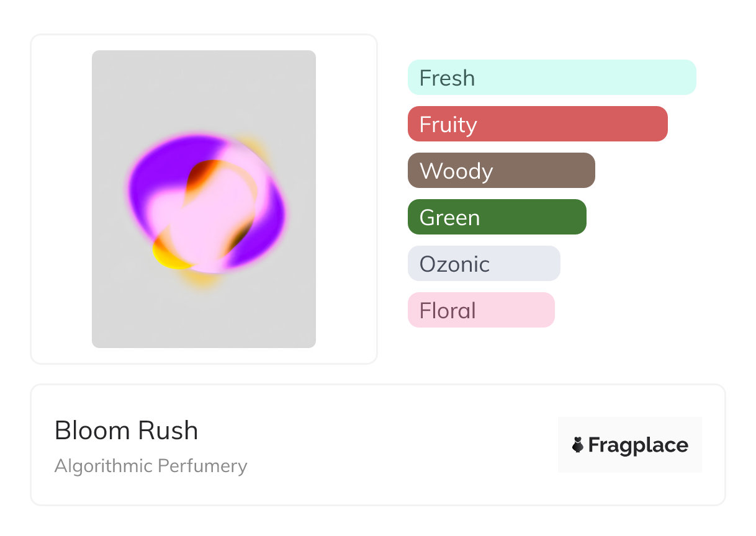Screen dimensions: 756x536
Task: Select the Ozonic accord bar
Action: [x=484, y=264]
